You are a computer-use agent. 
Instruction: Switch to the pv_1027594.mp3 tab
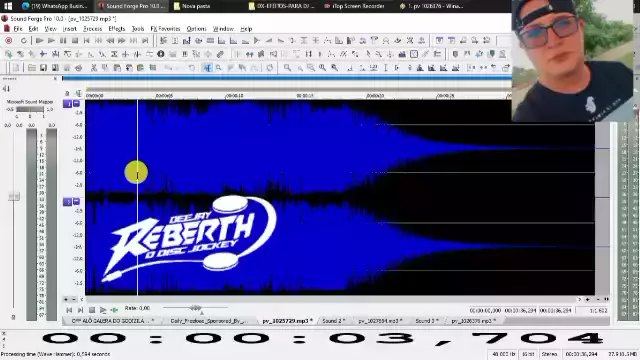(x=380, y=321)
